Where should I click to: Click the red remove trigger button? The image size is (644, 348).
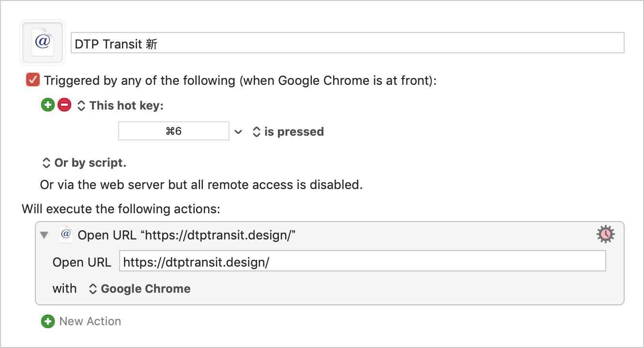64,105
